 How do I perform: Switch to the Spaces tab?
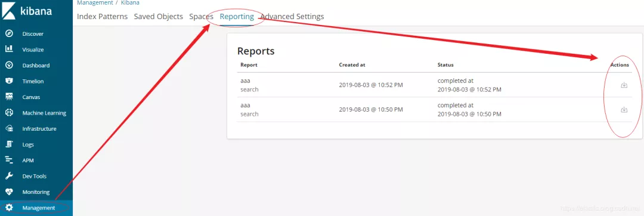(202, 17)
